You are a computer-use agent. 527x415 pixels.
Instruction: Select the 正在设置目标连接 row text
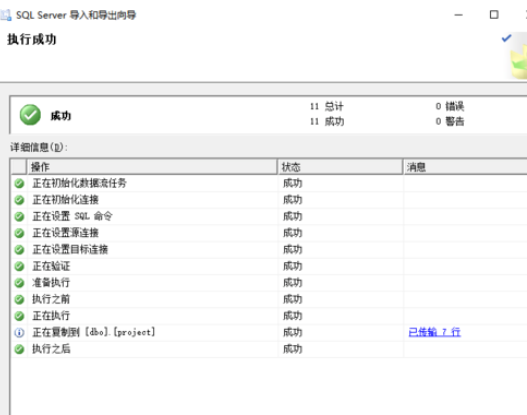pos(70,249)
